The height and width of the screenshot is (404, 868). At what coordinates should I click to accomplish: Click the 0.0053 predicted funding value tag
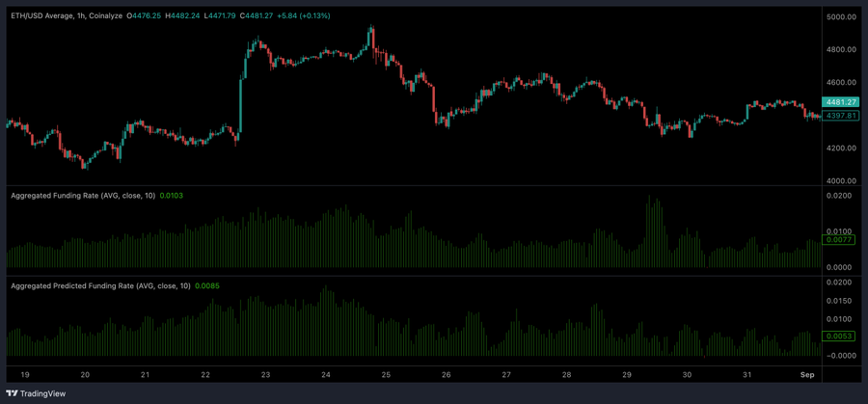click(x=839, y=337)
